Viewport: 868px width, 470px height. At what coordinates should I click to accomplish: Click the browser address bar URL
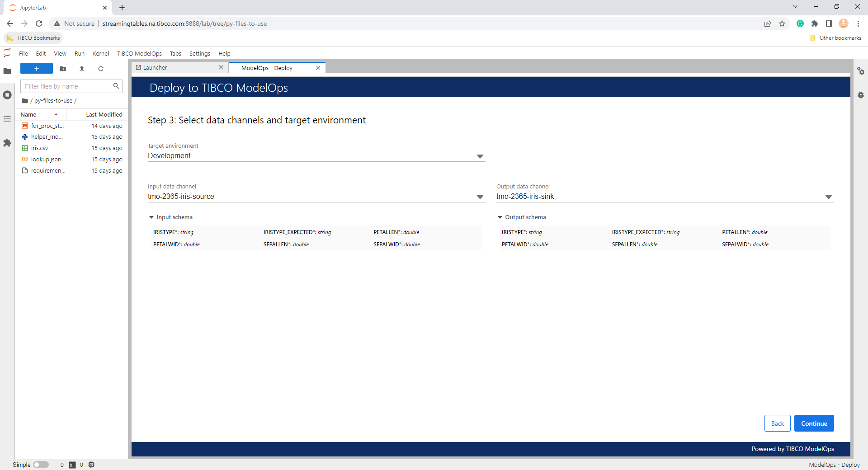pyautogui.click(x=184, y=23)
